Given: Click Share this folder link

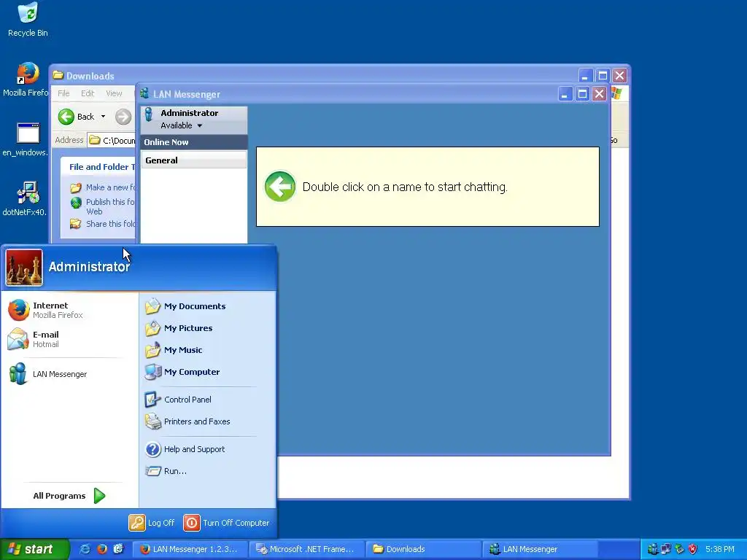Looking at the screenshot, I should (104, 224).
